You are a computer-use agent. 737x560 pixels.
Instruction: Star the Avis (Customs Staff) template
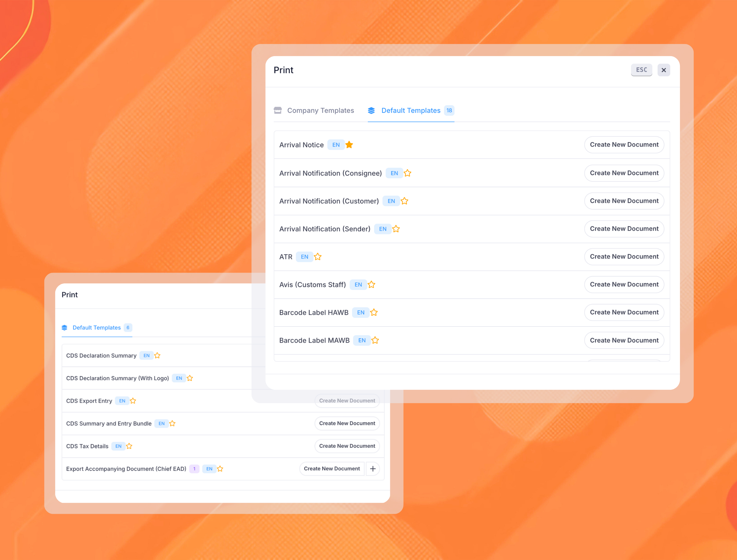tap(372, 285)
